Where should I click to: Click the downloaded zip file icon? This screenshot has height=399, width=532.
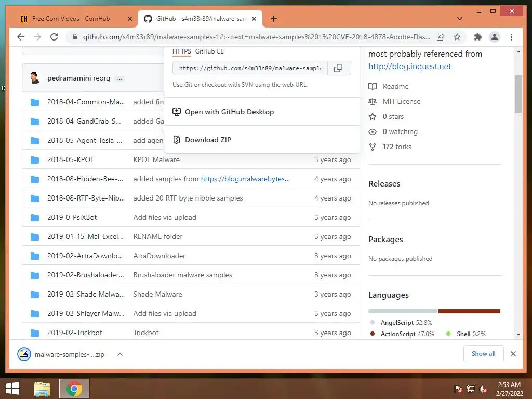coord(24,354)
